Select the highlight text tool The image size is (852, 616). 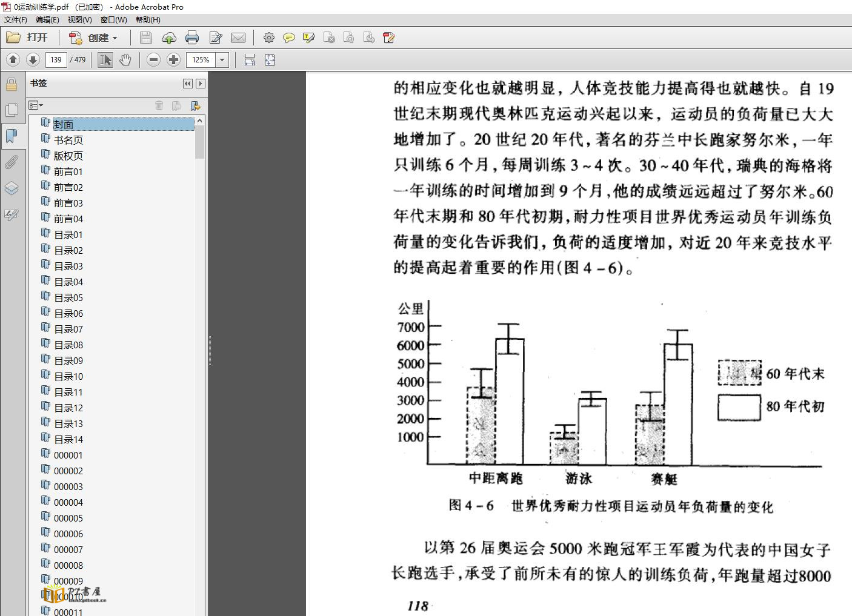coord(308,38)
